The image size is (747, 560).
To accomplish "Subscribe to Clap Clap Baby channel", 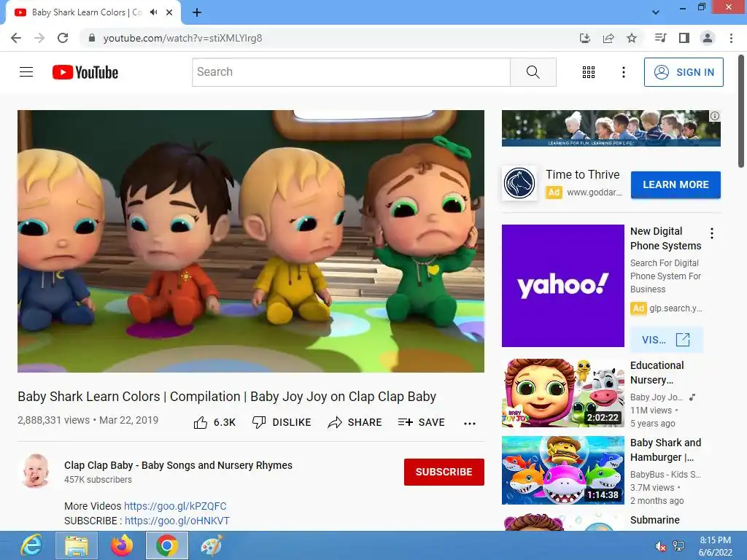I will pos(444,472).
